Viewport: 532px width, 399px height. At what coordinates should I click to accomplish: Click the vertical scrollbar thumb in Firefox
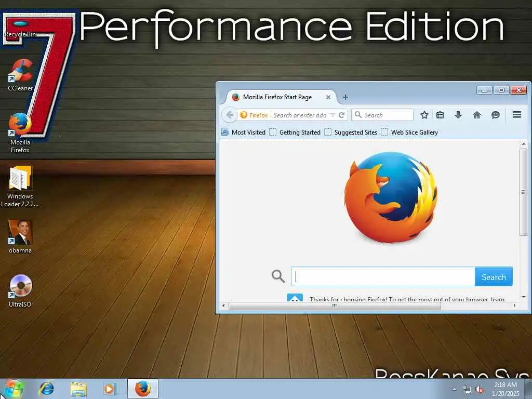523,192
